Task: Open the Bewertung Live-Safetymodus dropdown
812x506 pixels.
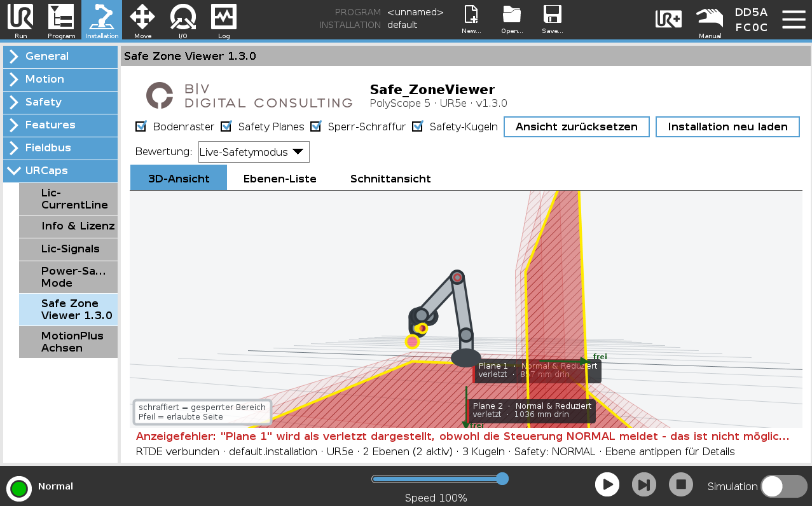Action: click(x=254, y=152)
